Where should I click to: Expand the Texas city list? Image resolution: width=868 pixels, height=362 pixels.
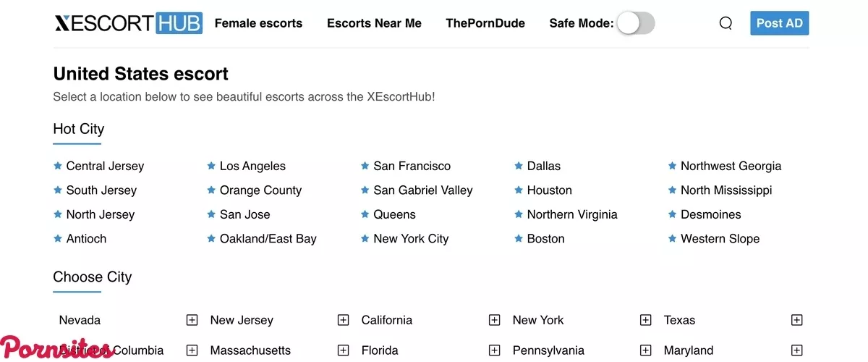pos(796,320)
